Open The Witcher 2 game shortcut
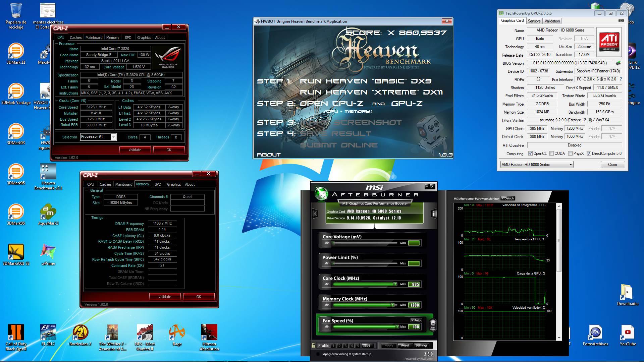 (112, 338)
